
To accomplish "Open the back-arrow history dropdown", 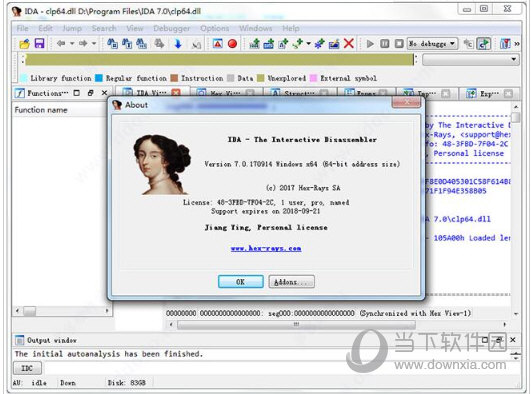I will 72,44.
